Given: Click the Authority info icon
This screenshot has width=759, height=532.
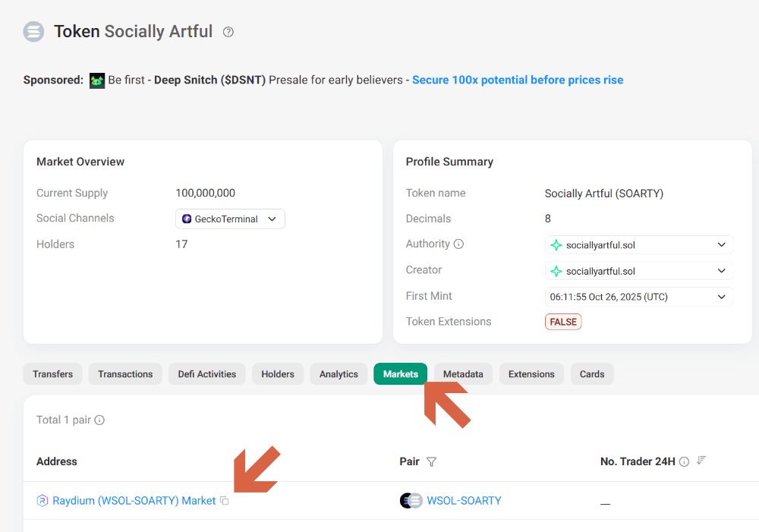Looking at the screenshot, I should coord(458,244).
